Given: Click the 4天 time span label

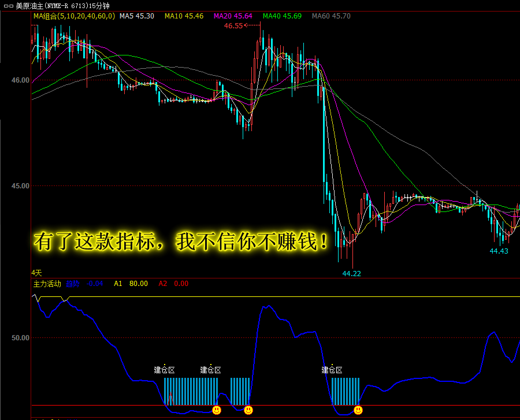Looking at the screenshot, I should point(36,273).
